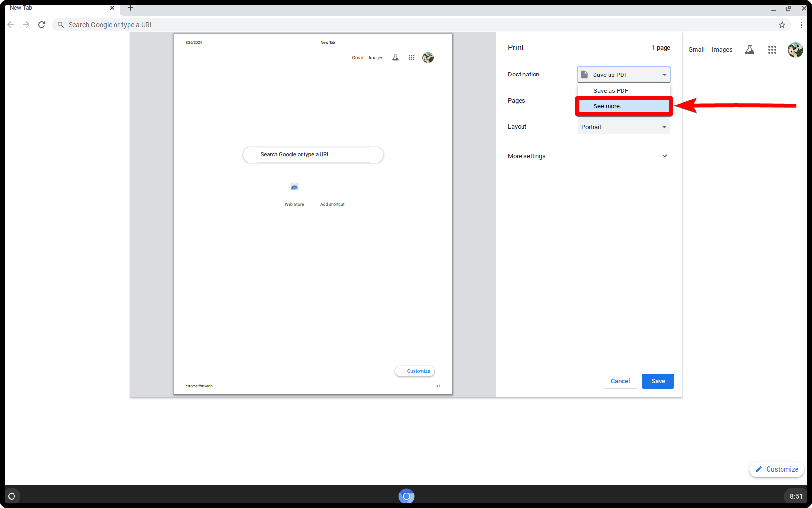Open the Google account profile avatar

tap(796, 50)
